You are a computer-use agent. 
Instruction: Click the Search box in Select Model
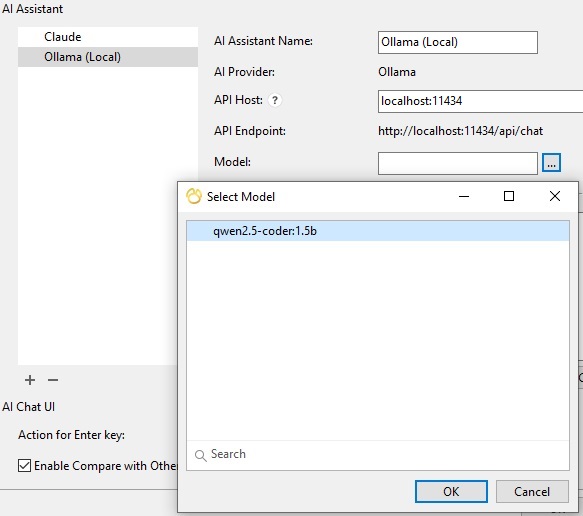pos(378,455)
